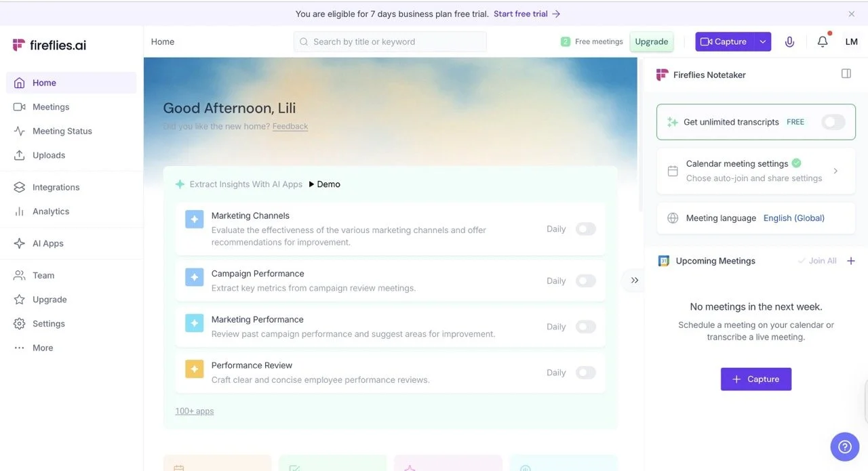Open the notifications bell
The width and height of the screenshot is (868, 471).
pyautogui.click(x=823, y=41)
